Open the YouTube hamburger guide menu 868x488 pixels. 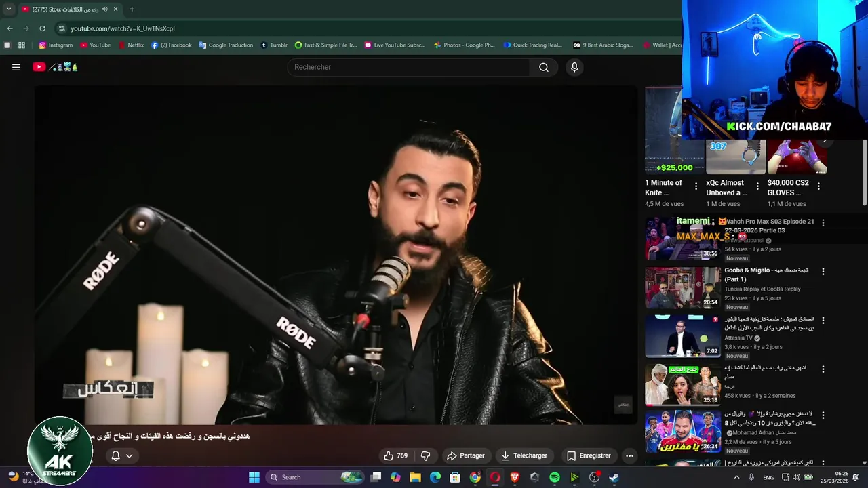click(16, 67)
